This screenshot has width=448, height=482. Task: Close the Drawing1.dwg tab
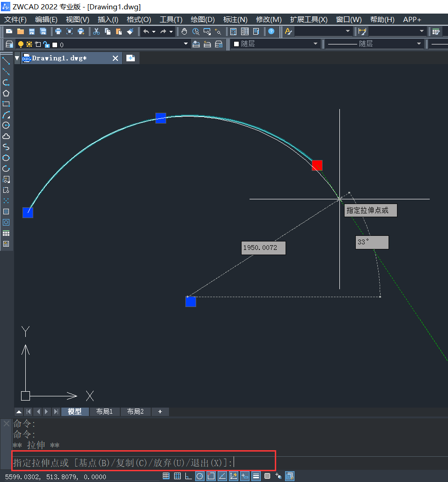pos(115,58)
